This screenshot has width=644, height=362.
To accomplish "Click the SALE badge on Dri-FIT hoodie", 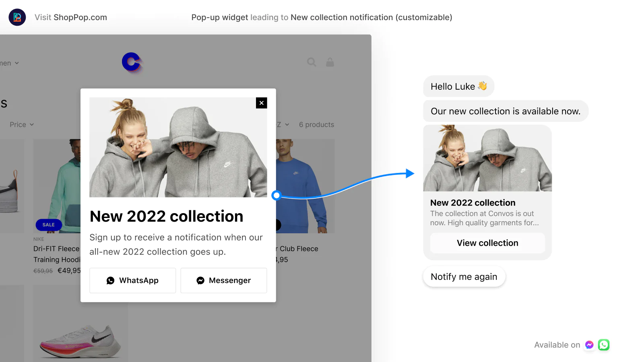I will point(49,225).
